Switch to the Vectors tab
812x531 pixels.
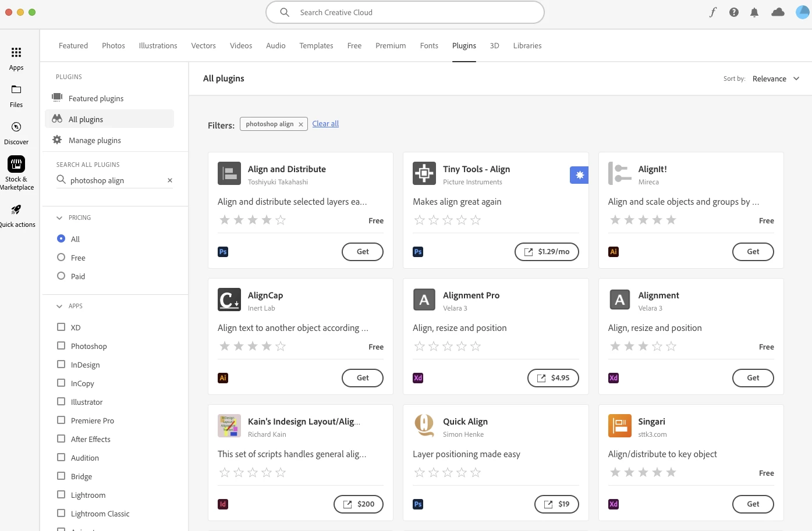204,45
